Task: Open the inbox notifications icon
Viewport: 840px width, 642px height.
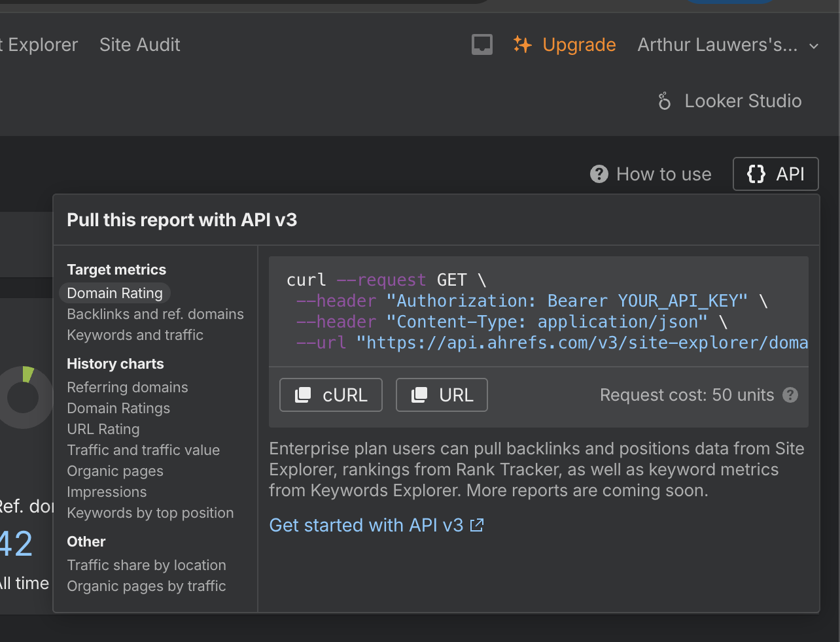Action: pyautogui.click(x=482, y=44)
